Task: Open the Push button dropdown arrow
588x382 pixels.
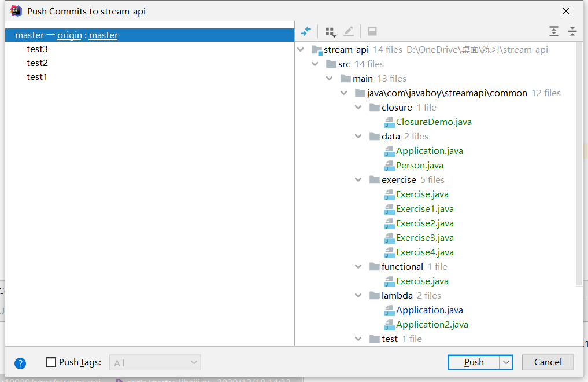Action: tap(506, 362)
